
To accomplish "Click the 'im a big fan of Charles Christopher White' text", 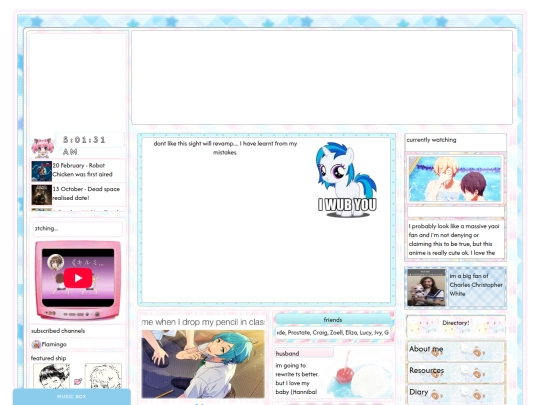I will pos(476,285).
